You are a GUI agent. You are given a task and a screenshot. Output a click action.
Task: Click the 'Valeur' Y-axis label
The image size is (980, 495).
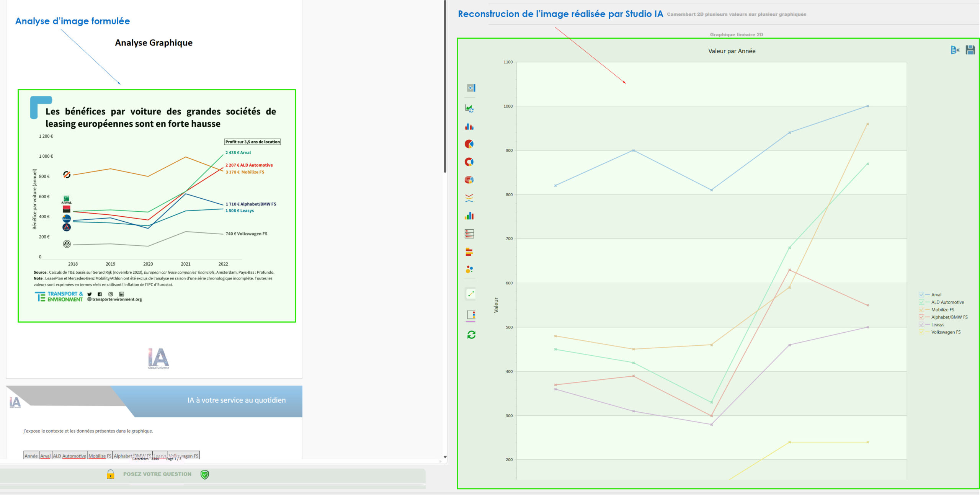(496, 305)
